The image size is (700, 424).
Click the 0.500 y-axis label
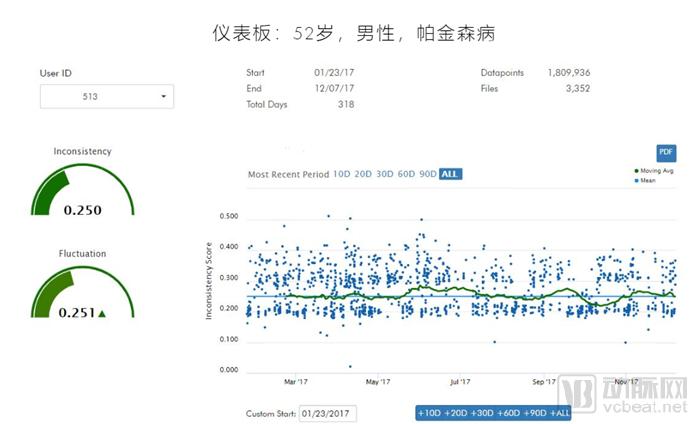point(229,216)
